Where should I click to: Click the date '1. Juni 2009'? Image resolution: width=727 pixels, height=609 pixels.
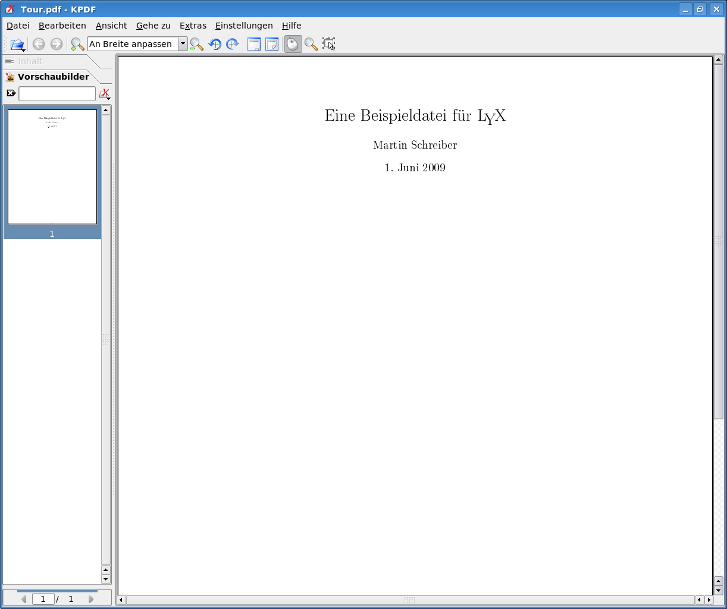click(415, 167)
